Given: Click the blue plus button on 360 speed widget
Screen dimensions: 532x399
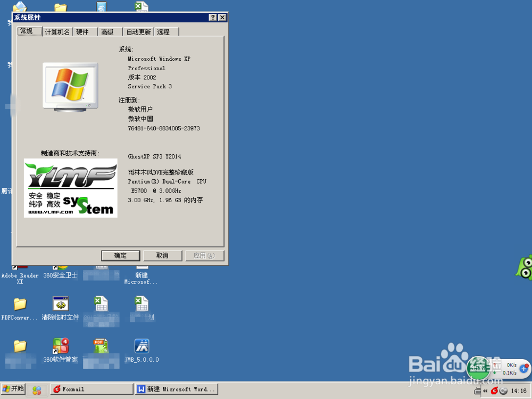Looking at the screenshot, I should [524, 368].
